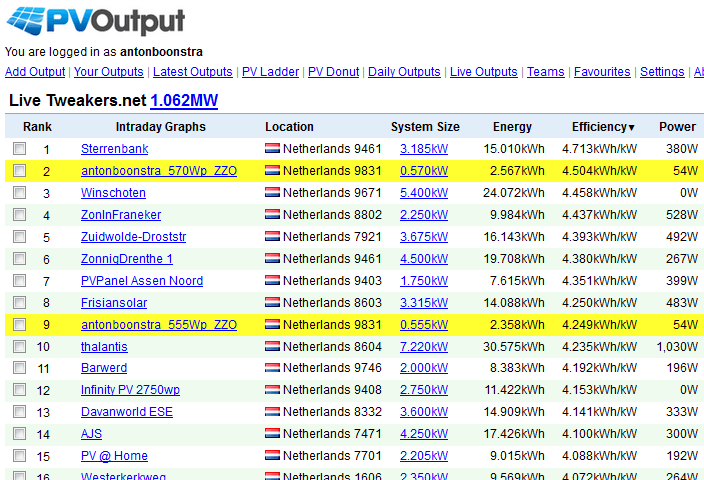This screenshot has height=480, width=704.
Task: Sort by the Energy column header
Action: [x=512, y=127]
